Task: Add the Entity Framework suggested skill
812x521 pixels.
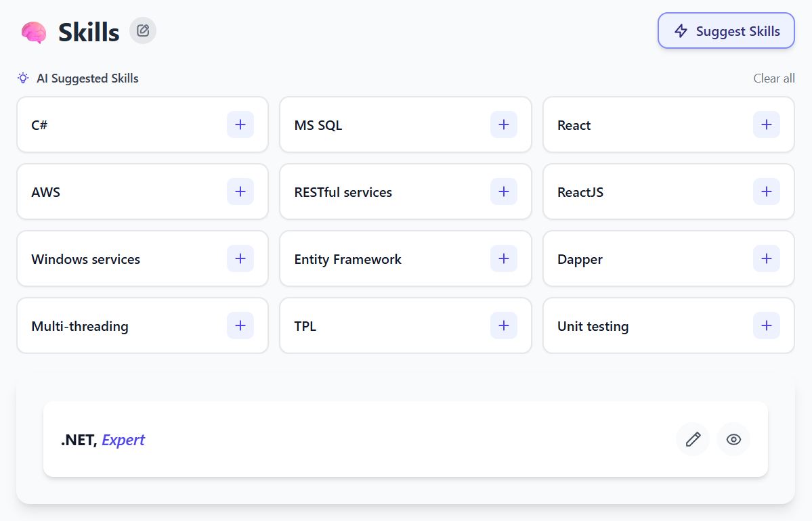Action: coord(503,258)
